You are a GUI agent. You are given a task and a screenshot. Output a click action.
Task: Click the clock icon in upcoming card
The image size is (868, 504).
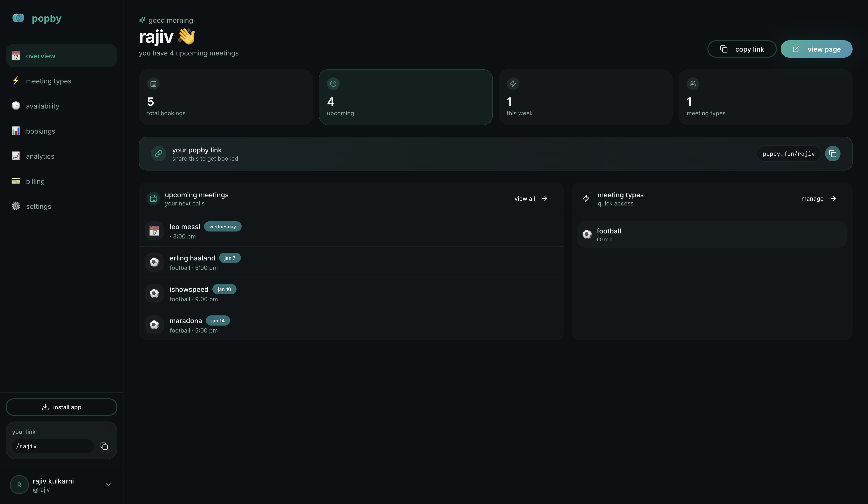pyautogui.click(x=333, y=84)
